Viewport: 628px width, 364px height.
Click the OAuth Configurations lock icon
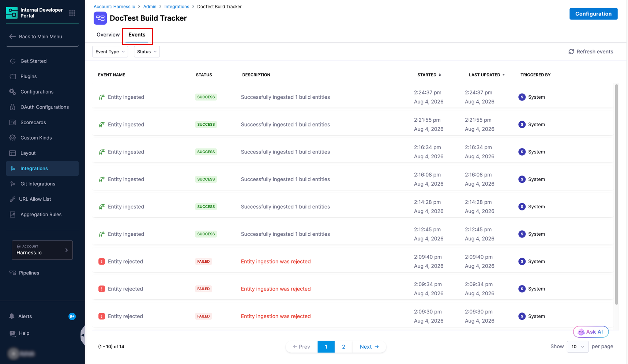(x=13, y=107)
